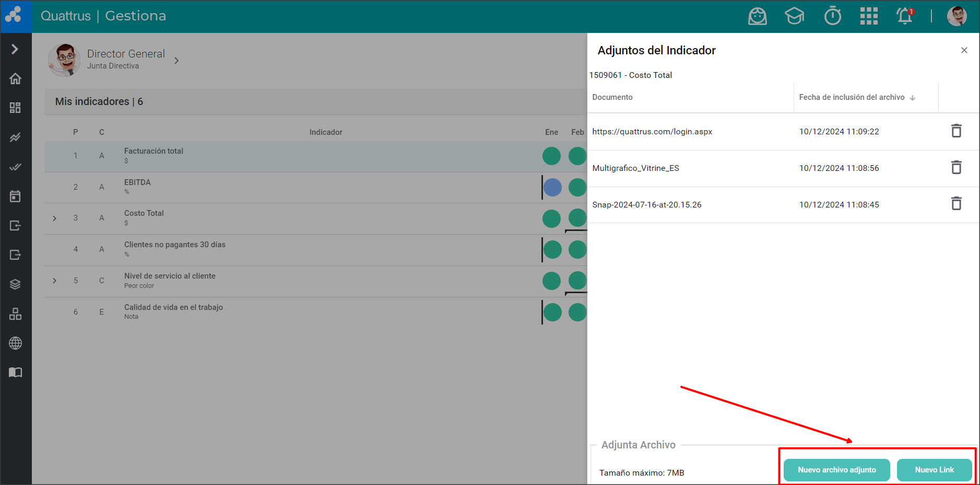Delete the Snap-2024-07-16 attachment

click(956, 204)
